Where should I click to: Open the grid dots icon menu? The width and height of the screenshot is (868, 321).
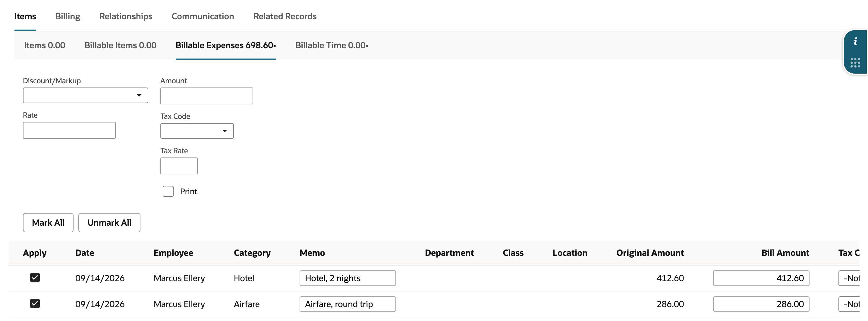[x=855, y=63]
